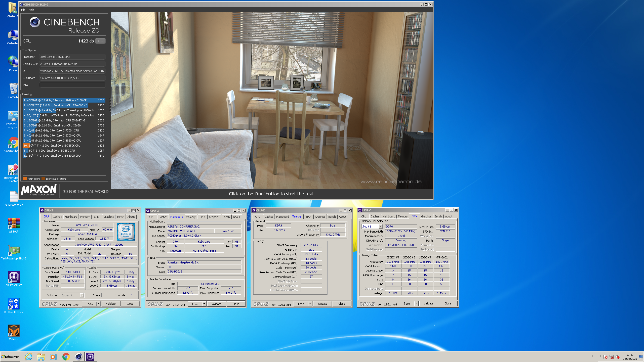Viewport: 644px width, 362px height.
Task: Launch CPUID CPU-Z desktop shortcut
Action: coord(14,279)
